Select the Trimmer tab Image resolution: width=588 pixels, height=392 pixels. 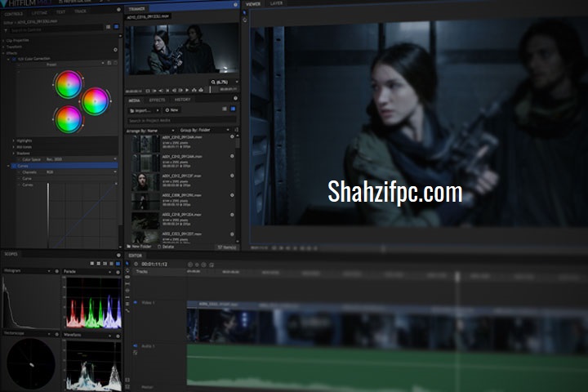[x=136, y=9]
